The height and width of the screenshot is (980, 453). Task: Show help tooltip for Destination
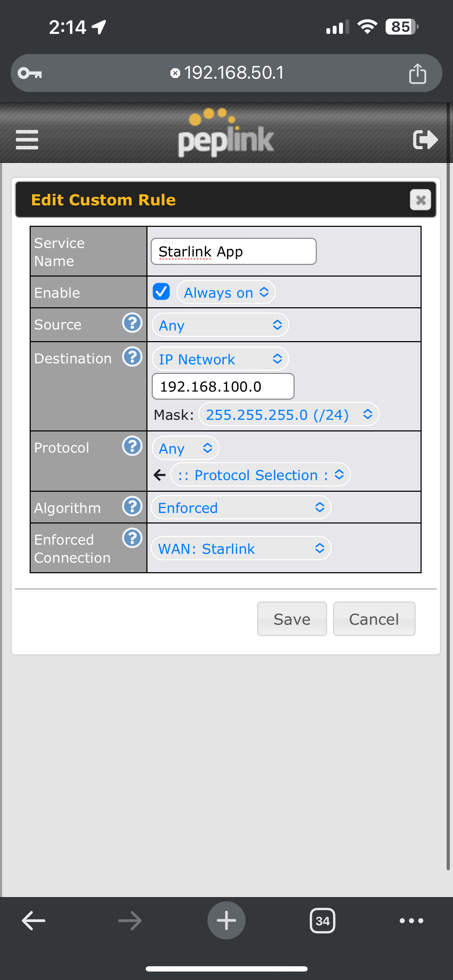[x=132, y=357]
